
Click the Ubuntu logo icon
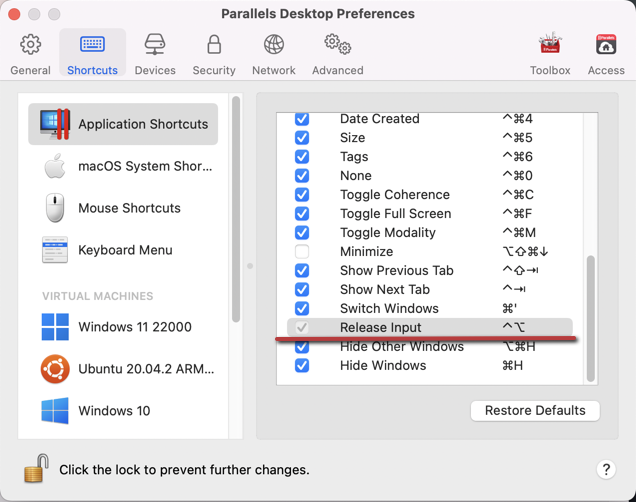(x=55, y=369)
